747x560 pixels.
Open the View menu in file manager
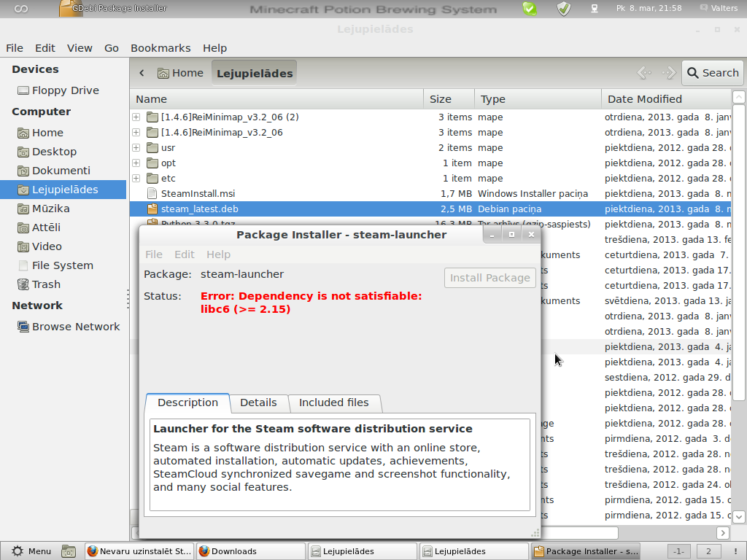[x=80, y=48]
